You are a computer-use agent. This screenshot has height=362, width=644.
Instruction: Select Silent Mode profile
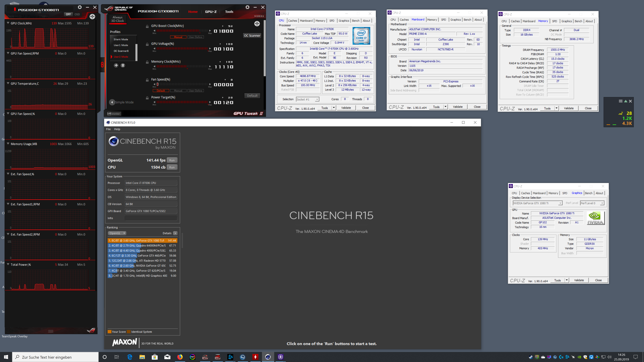click(x=121, y=39)
